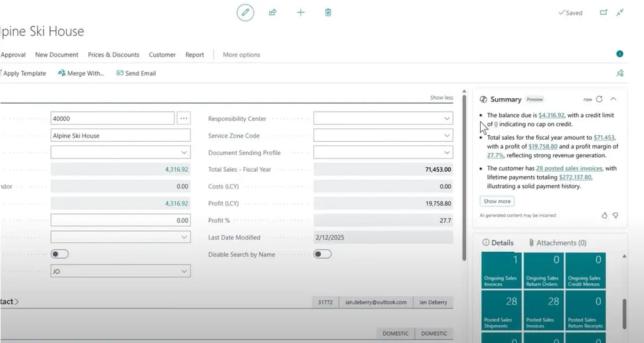Click the Show more button
The image size is (644, 343).
(497, 201)
